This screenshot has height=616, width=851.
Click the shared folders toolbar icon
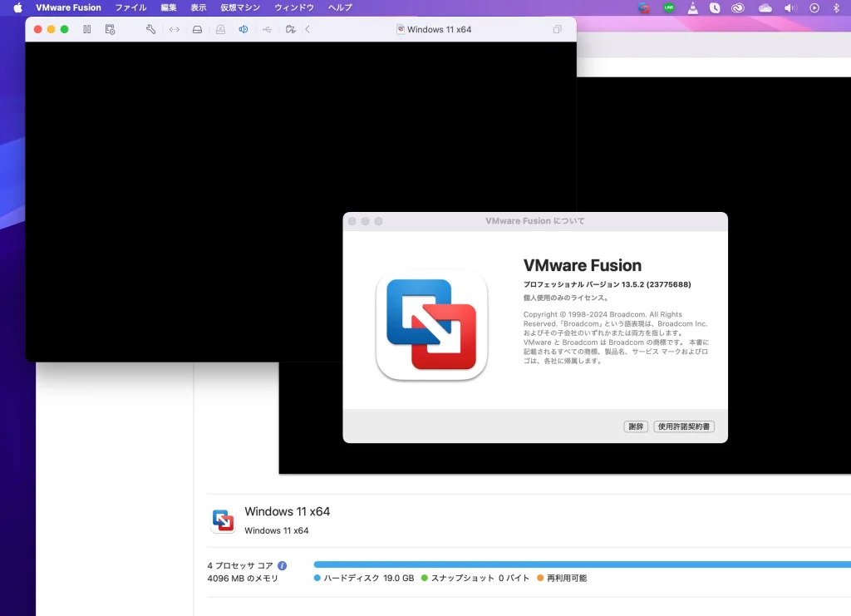[290, 29]
